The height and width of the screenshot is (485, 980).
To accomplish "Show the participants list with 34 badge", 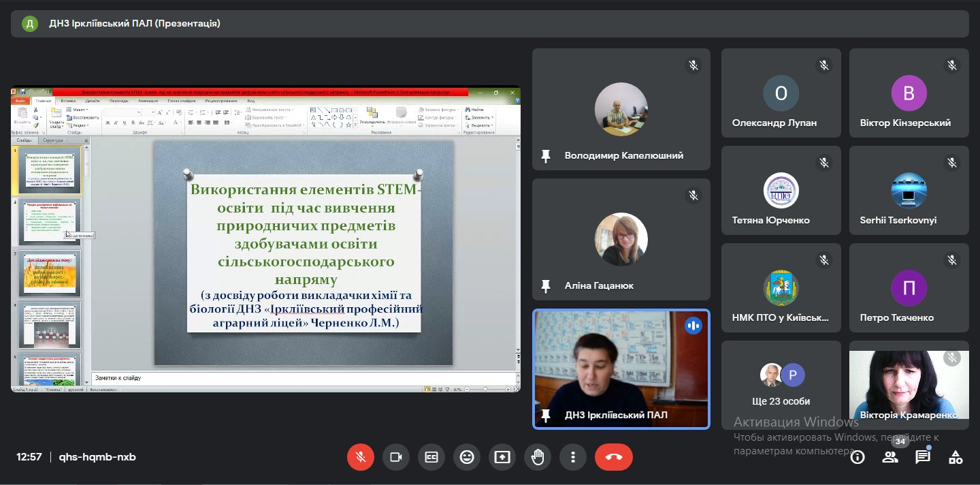I will point(890,457).
